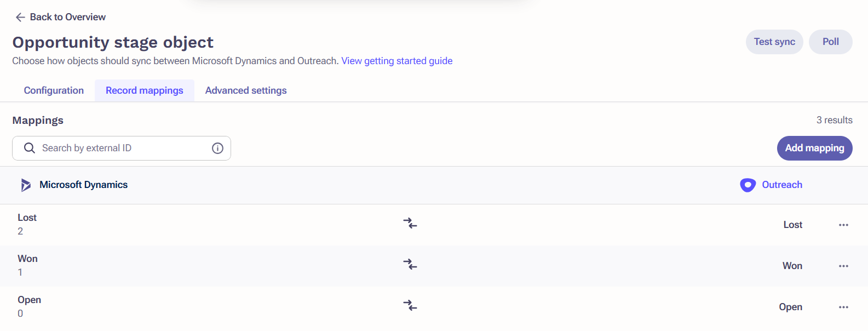The image size is (868, 331).
Task: Click the Add mapping button
Action: pos(814,148)
